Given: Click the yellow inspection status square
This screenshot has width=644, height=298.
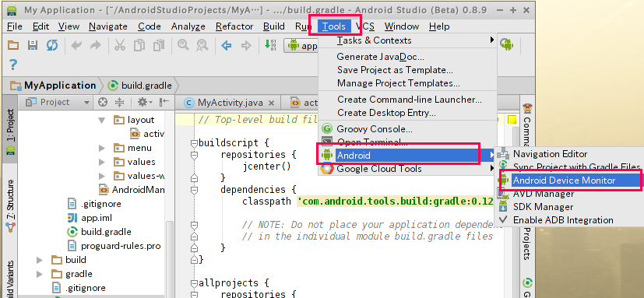Looking at the screenshot, I should pyautogui.click(x=512, y=120).
